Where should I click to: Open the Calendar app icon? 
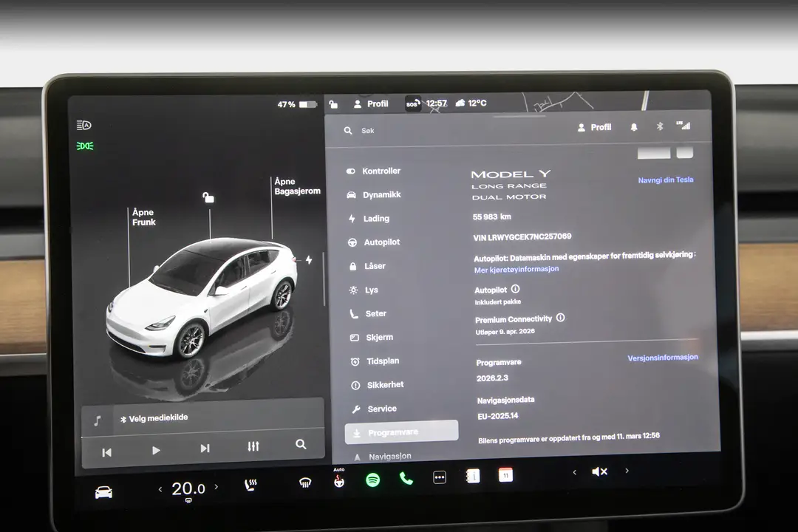(x=506, y=475)
